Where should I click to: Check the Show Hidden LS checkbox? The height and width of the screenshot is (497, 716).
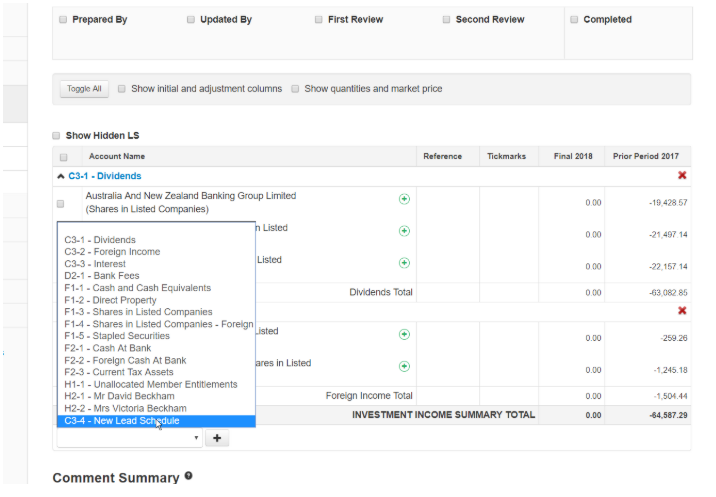(x=57, y=136)
